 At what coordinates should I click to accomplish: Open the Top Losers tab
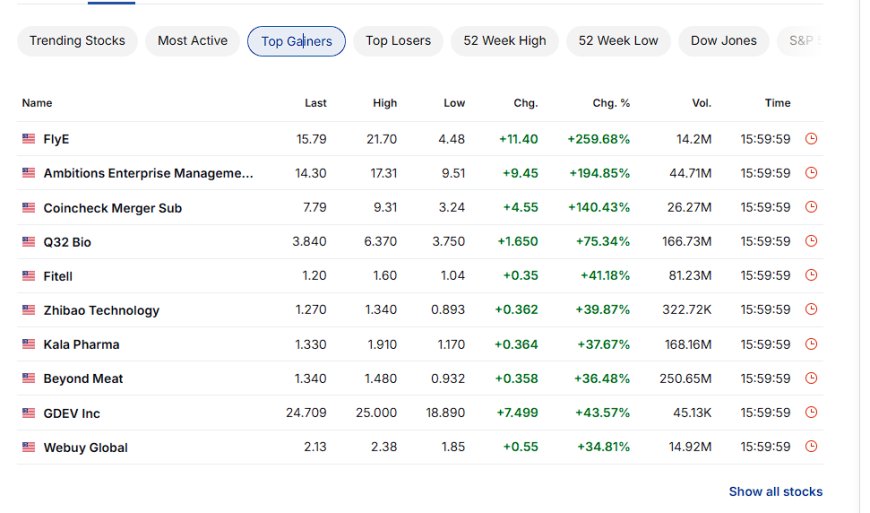click(x=398, y=41)
